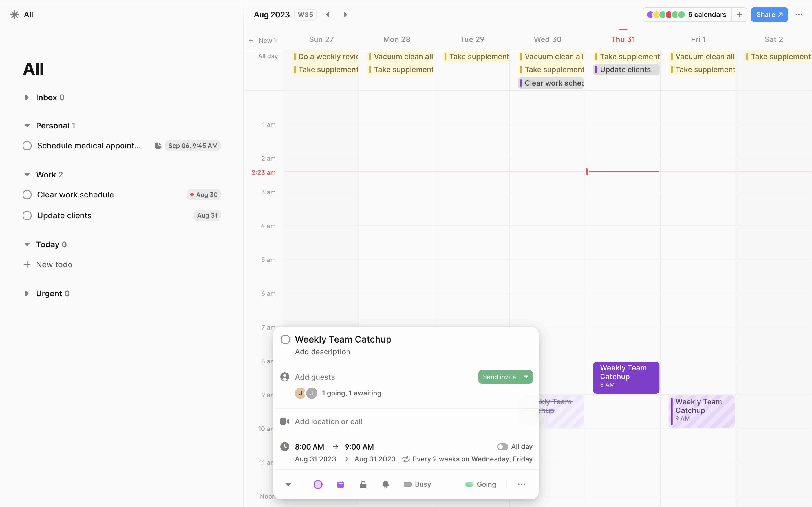Click the purple event color circle
This screenshot has width=812, height=507.
[x=318, y=484]
